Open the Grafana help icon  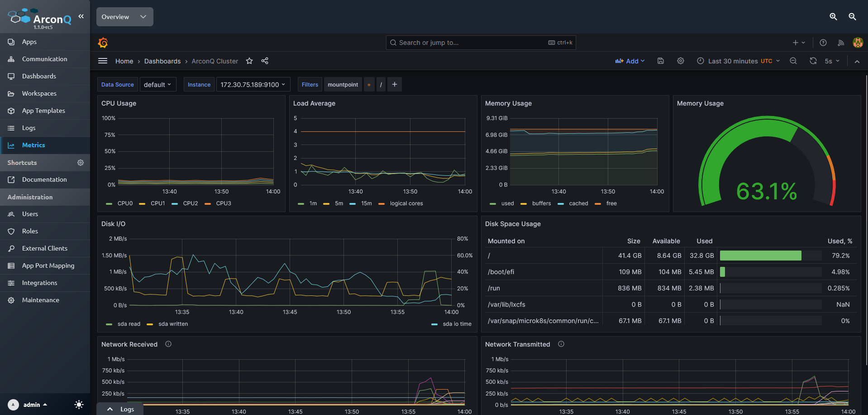click(x=823, y=43)
